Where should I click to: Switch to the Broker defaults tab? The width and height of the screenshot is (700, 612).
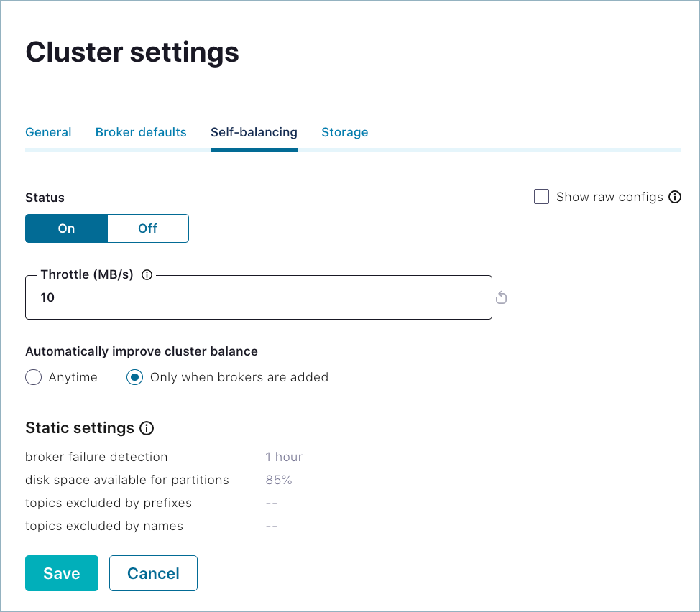tap(141, 132)
